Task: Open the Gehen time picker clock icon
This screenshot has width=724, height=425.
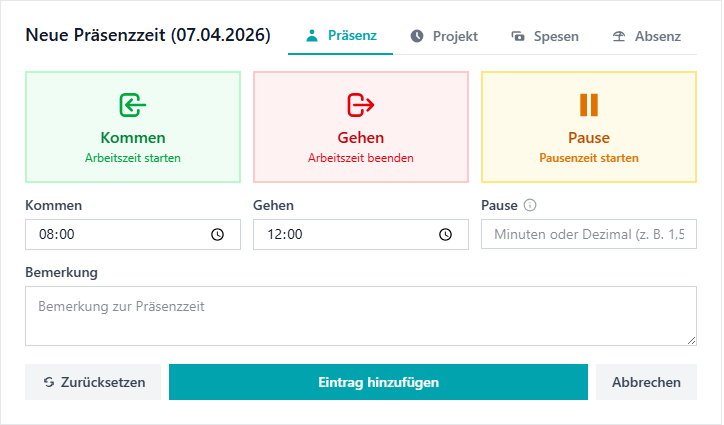Action: click(445, 235)
